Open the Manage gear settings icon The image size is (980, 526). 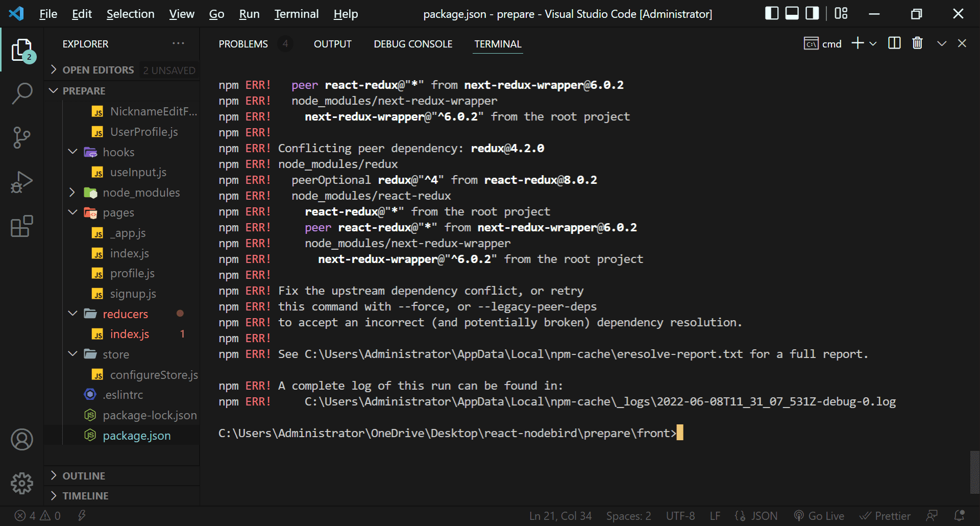(x=22, y=483)
